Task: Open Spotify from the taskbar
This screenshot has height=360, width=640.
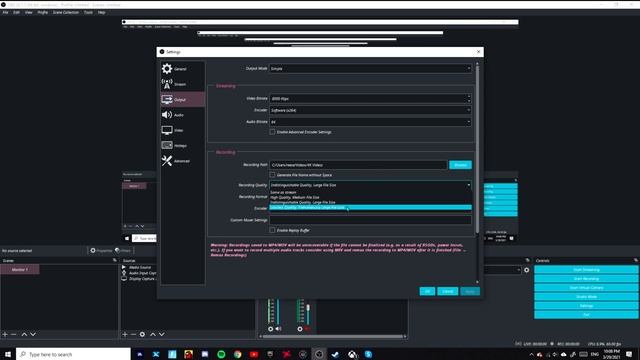Action: (221, 354)
